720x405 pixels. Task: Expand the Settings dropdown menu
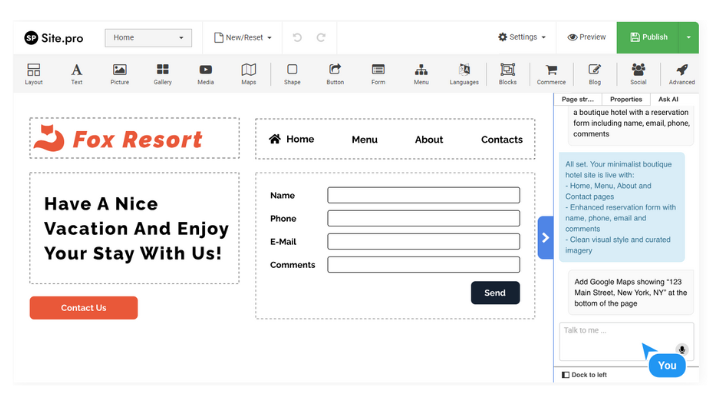(522, 37)
